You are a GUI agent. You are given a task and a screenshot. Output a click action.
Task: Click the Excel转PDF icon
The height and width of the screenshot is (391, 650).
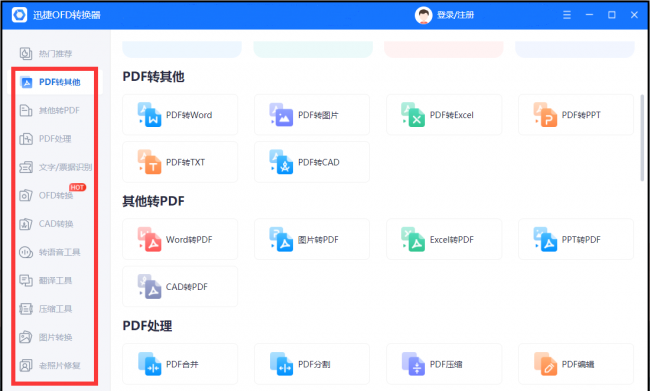tap(413, 239)
